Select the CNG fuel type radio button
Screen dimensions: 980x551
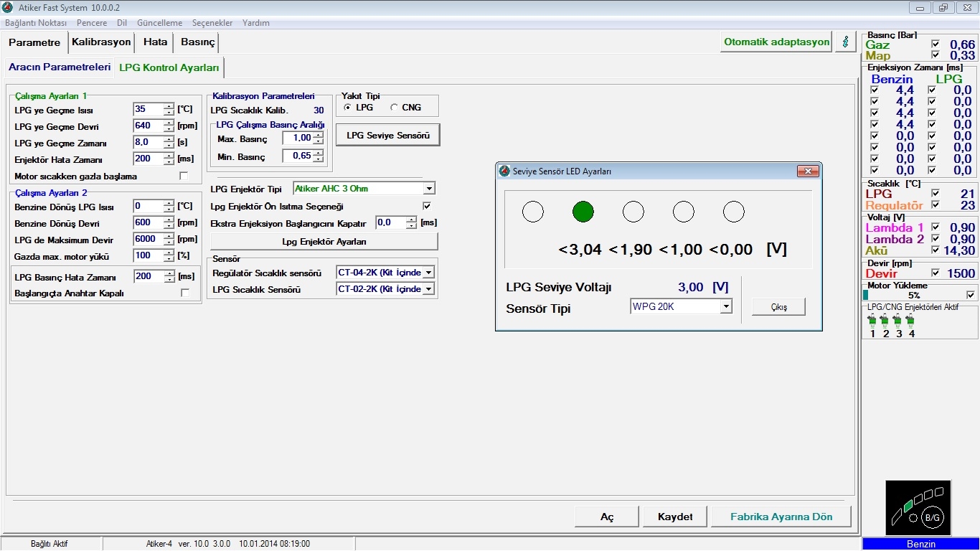[x=394, y=108]
